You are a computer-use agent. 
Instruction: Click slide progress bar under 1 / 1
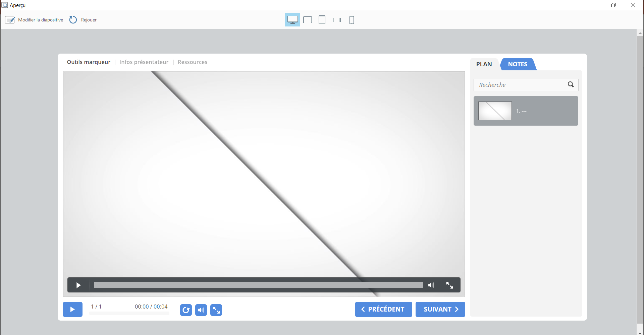tap(129, 314)
